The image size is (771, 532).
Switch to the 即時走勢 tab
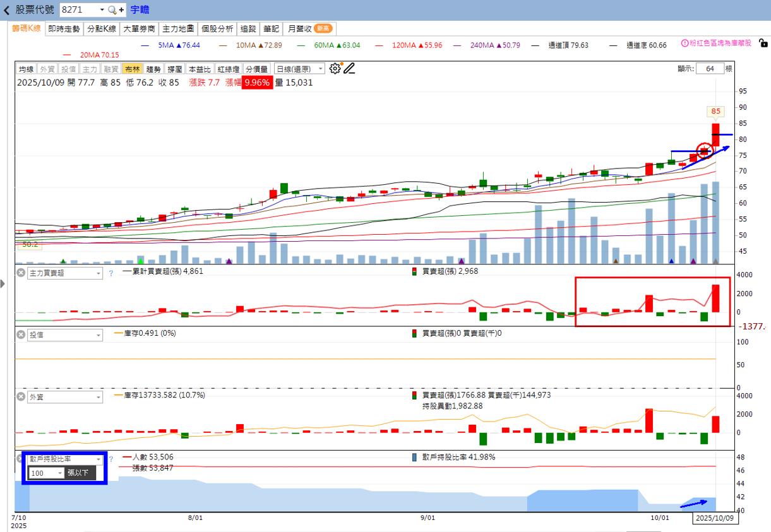tap(65, 28)
